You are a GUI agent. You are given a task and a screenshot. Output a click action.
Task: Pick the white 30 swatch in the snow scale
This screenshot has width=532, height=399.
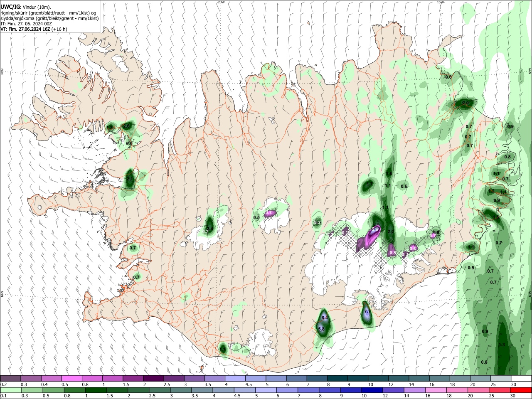(x=521, y=379)
